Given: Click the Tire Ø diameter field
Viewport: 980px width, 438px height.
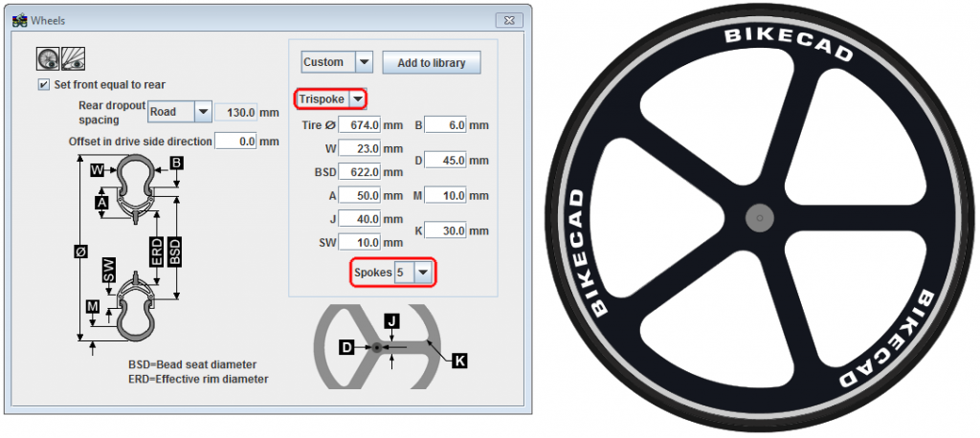Looking at the screenshot, I should point(362,125).
